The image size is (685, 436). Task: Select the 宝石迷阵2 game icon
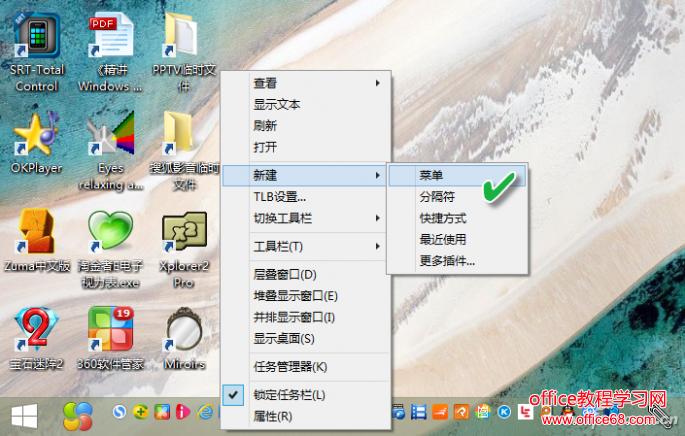pyautogui.click(x=37, y=329)
